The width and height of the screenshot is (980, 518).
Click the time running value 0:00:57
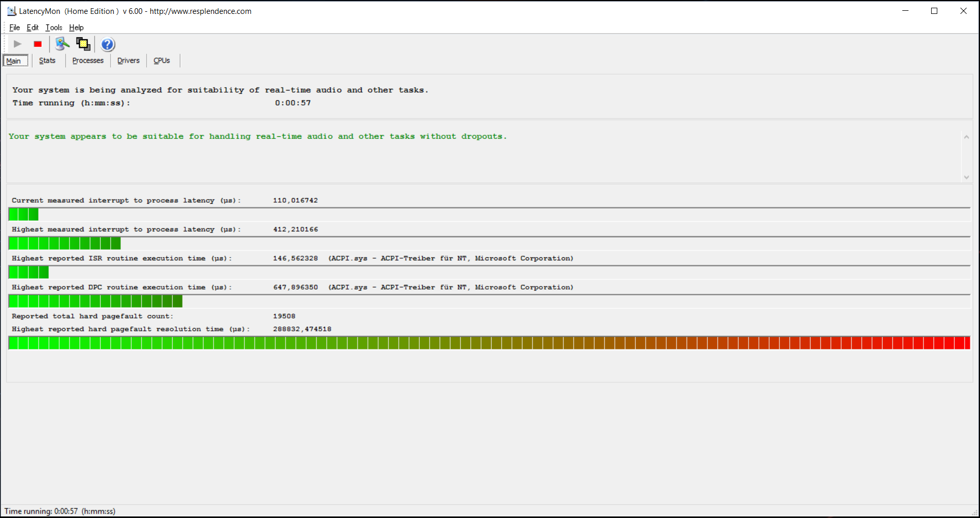coord(293,103)
